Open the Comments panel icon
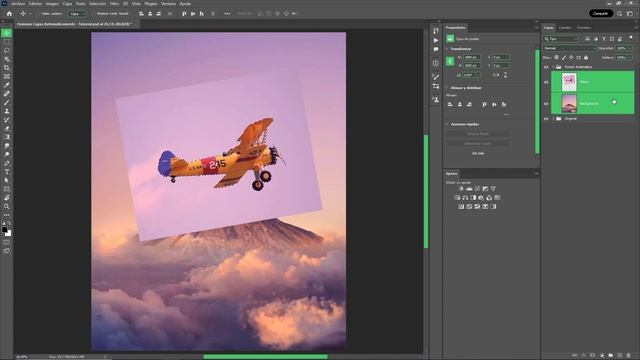The width and height of the screenshot is (640, 360). 436,49
